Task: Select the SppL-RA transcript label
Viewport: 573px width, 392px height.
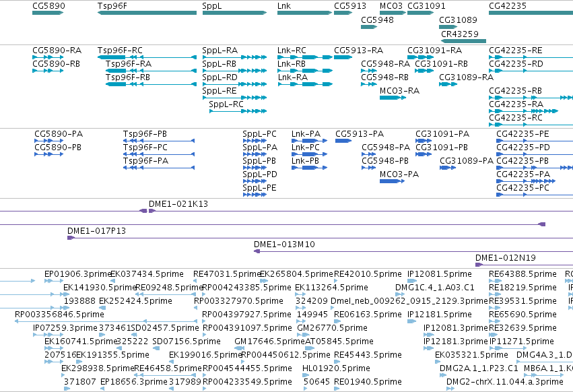Action: [x=220, y=51]
